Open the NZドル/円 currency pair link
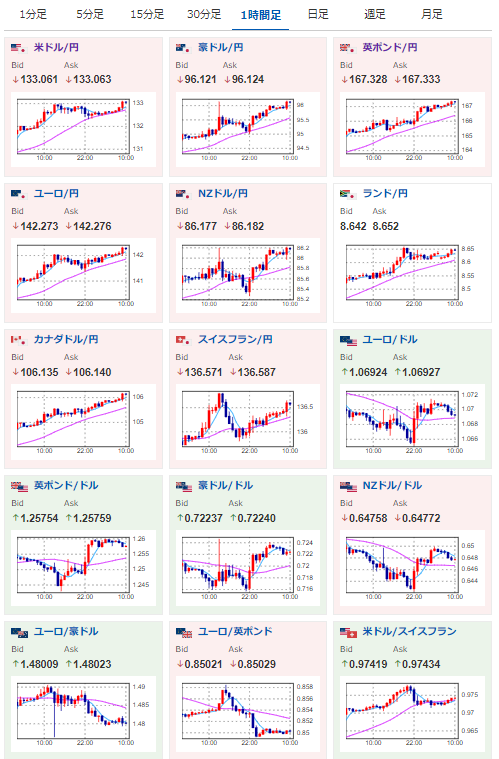This screenshot has width=499, height=759. coord(223,194)
